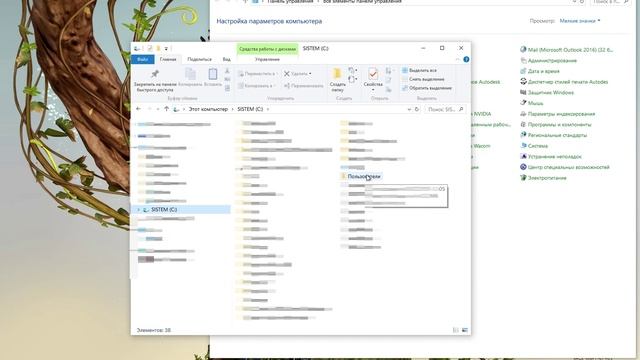Refresh the SISTEM (C:) folder view
Viewport: 640px width, 360px height.
click(x=417, y=109)
